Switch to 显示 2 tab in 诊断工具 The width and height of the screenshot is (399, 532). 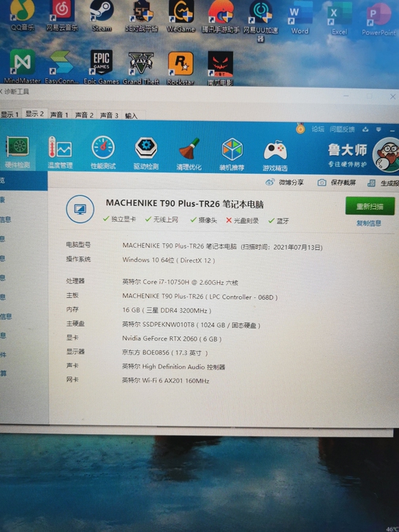click(34, 114)
